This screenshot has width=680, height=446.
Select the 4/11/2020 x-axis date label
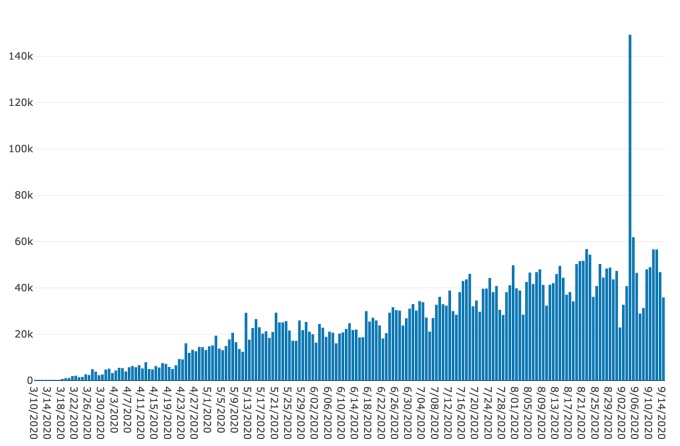(141, 413)
